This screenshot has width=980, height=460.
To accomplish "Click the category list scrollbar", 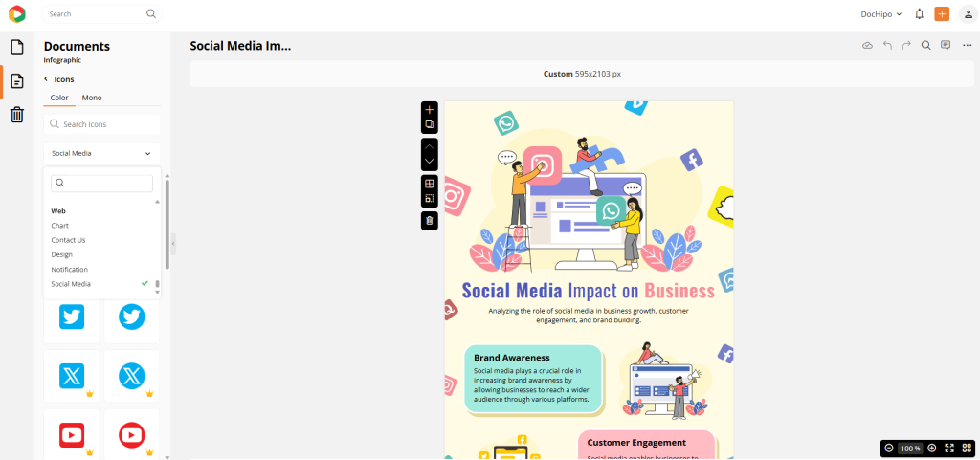I will pyautogui.click(x=158, y=284).
